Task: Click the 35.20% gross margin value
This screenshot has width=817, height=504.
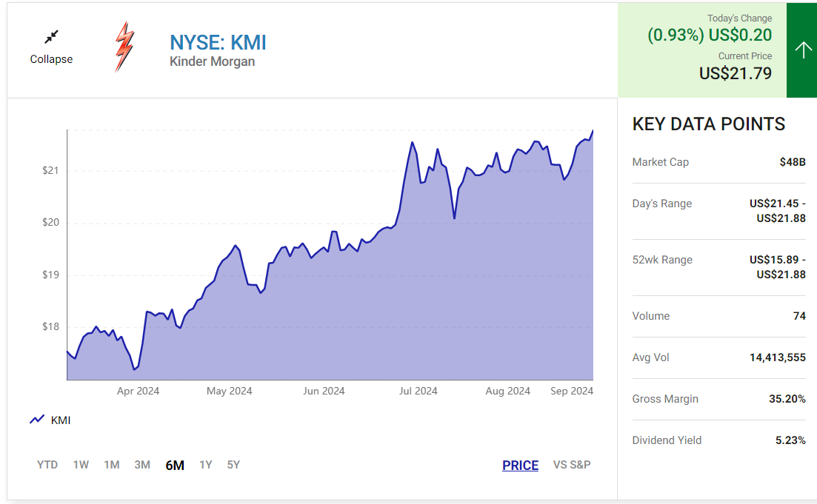Action: click(x=787, y=399)
